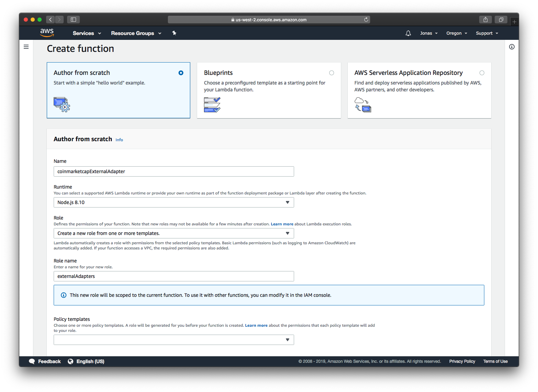Expand the Services menu

(x=87, y=33)
